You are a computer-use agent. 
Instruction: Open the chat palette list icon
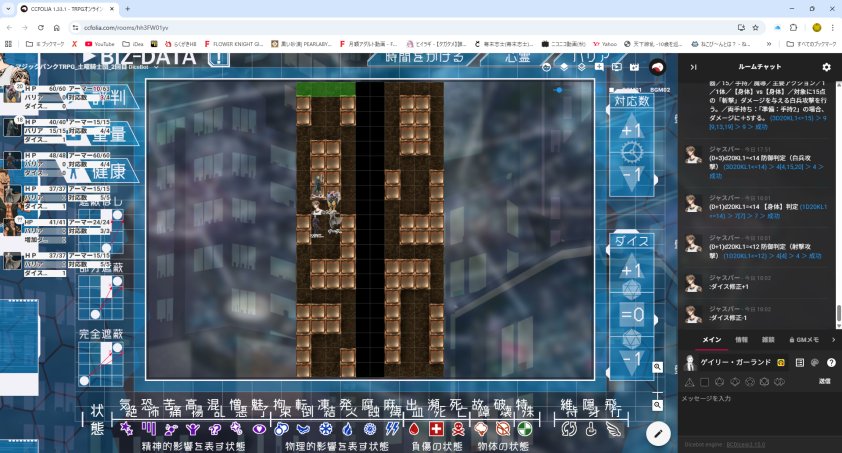click(800, 362)
